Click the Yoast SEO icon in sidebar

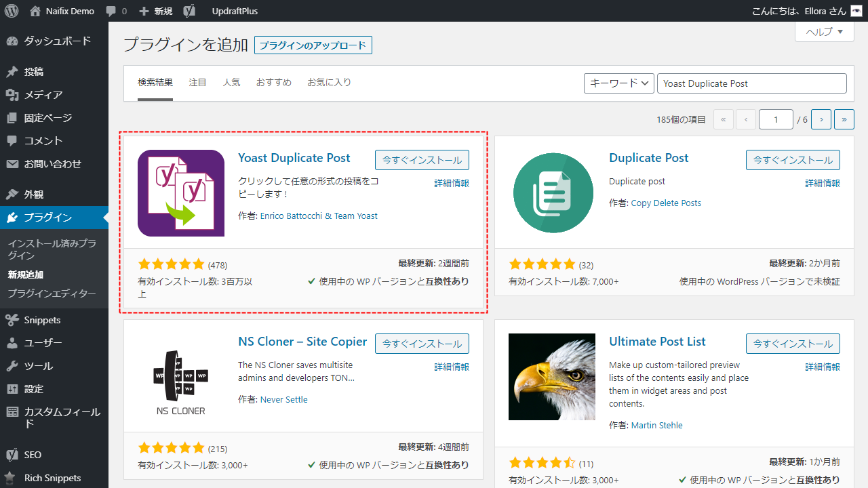[x=12, y=455]
